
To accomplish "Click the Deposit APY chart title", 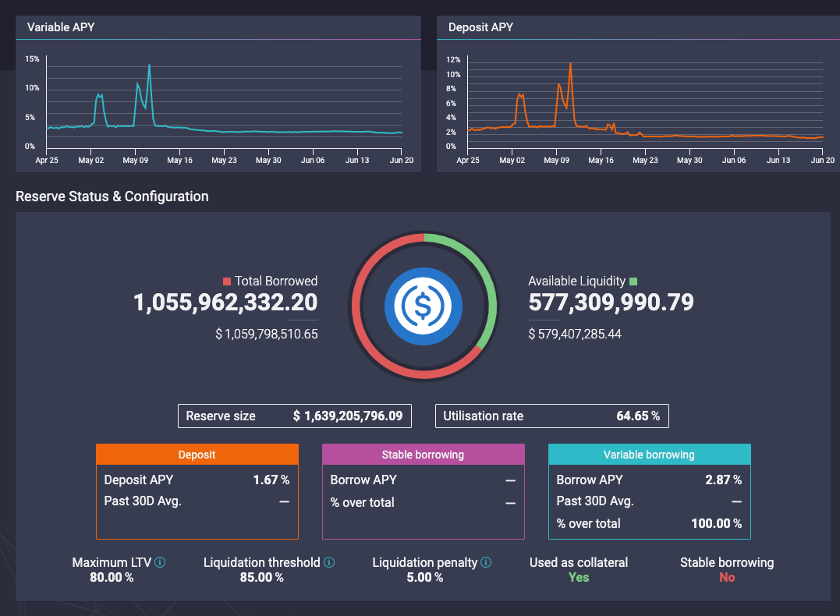I will point(480,27).
